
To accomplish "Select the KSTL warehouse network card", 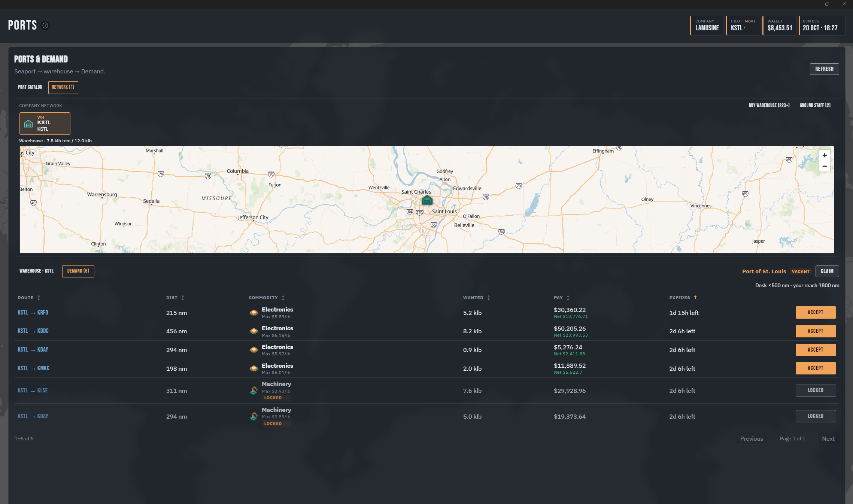I will 45,124.
